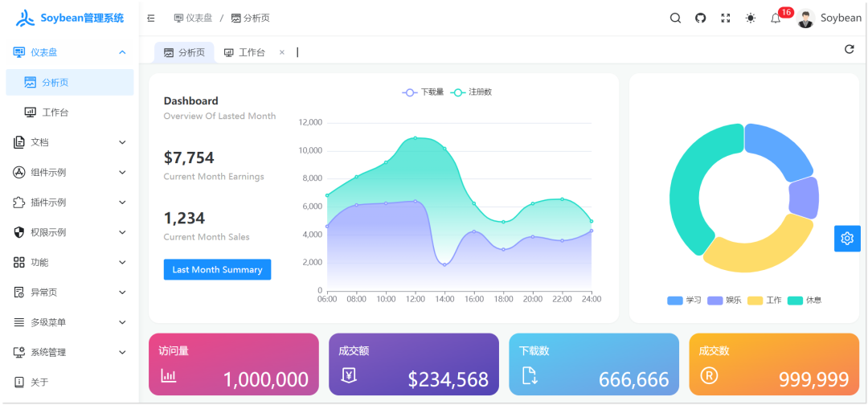Click the 插件示例 puzzle icon
Screen dimensions: 868x405
(x=18, y=202)
